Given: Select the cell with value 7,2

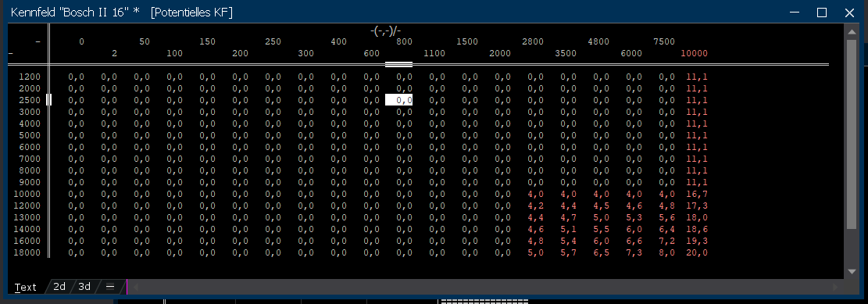Looking at the screenshot, I should (667, 241).
